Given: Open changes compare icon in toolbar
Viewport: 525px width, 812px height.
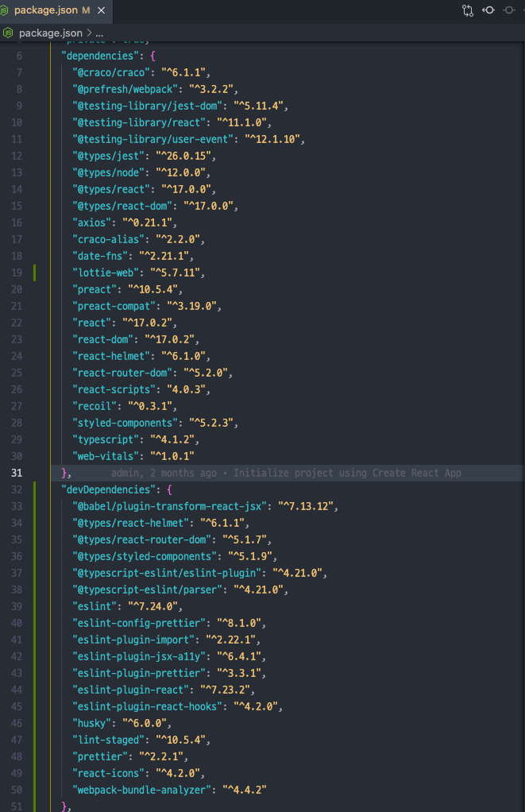Looking at the screenshot, I should click(x=468, y=10).
